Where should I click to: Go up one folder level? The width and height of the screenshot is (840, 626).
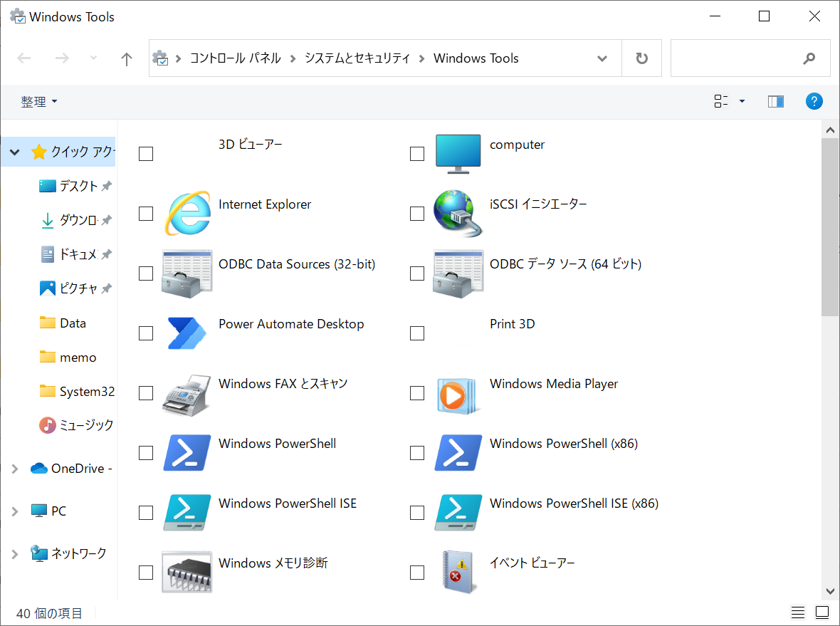pyautogui.click(x=127, y=58)
